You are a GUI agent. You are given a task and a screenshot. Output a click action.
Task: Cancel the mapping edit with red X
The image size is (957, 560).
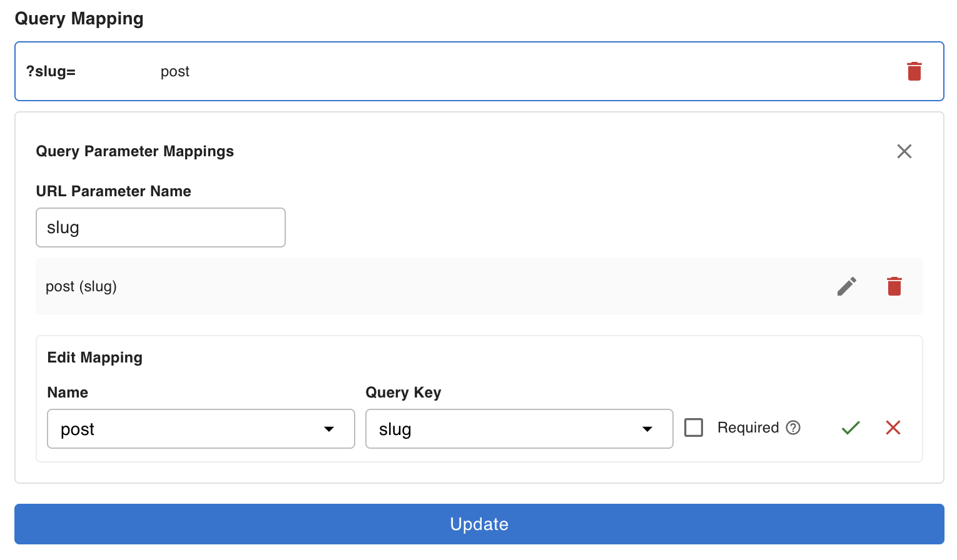(893, 427)
